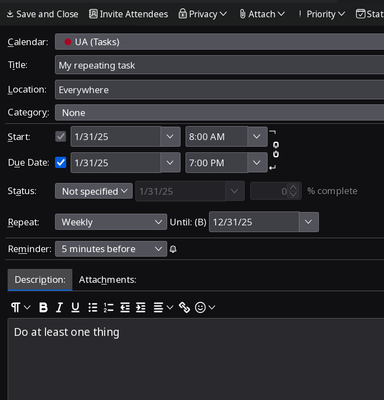The height and width of the screenshot is (400, 384).
Task: Click the Due Date field 1/31/25
Action: click(116, 163)
